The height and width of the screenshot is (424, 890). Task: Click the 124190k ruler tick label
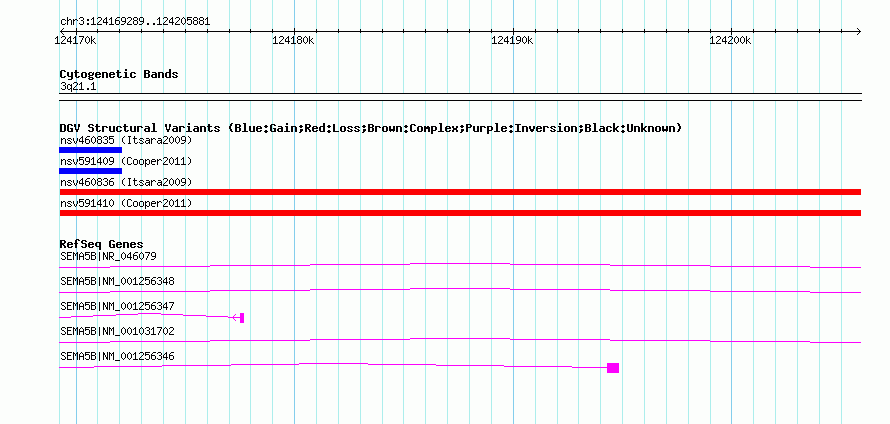[x=512, y=40]
